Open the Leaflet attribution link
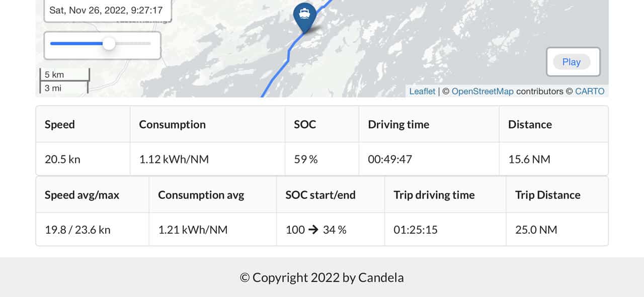 pyautogui.click(x=422, y=91)
